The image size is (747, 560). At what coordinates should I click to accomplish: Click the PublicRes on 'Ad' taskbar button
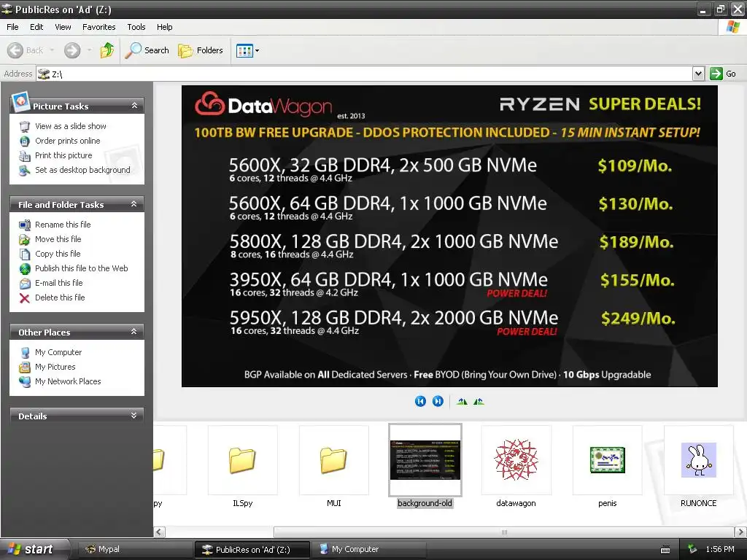(x=252, y=550)
